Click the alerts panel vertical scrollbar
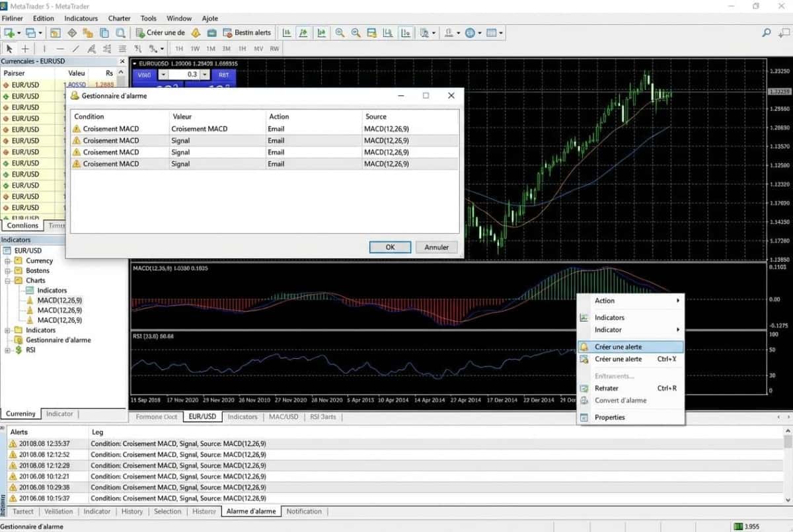This screenshot has width=793, height=532. (x=787, y=466)
